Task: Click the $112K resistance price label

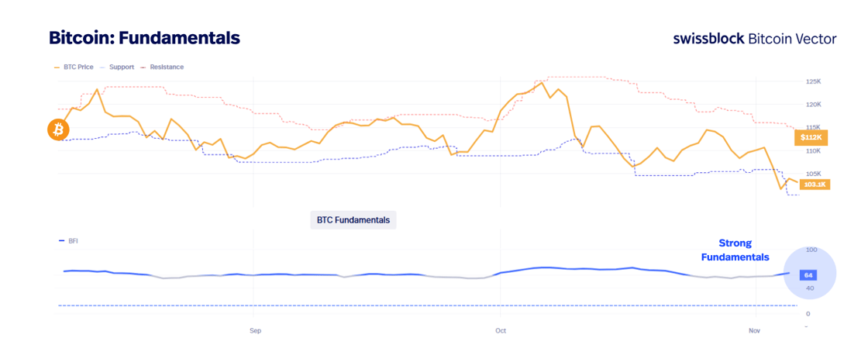Action: [813, 138]
